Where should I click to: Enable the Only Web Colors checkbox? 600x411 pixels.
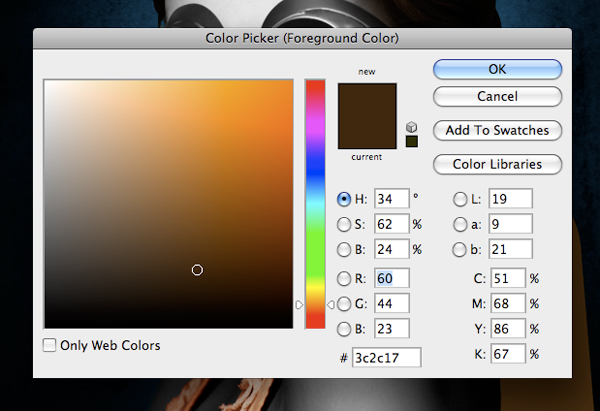pyautogui.click(x=49, y=345)
